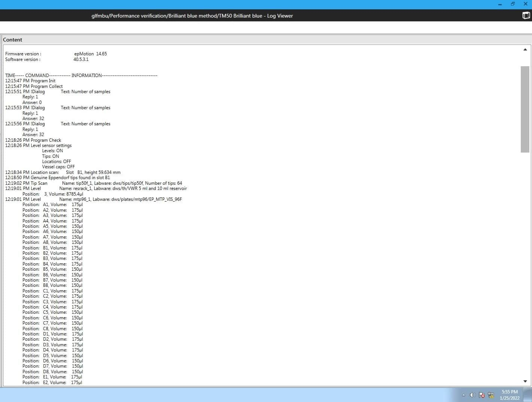Click the Show desktop button
532x402 pixels.
[529, 395]
